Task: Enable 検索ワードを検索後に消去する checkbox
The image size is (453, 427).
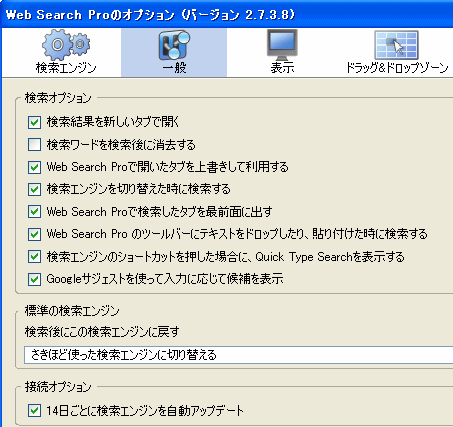Action: tap(35, 145)
